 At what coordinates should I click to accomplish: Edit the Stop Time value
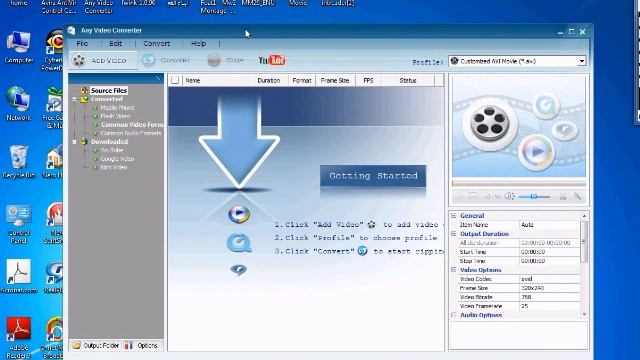tap(549, 261)
